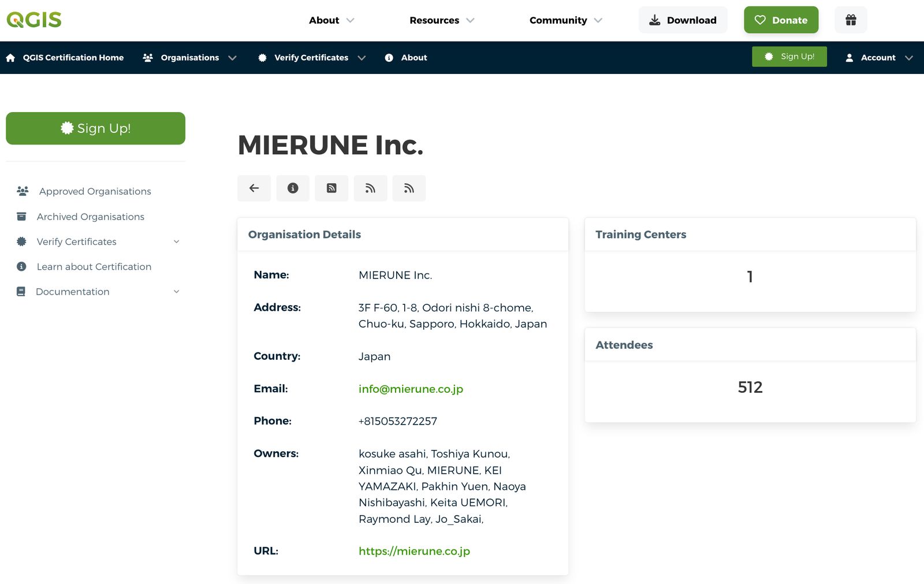Screen dimensions: 924x584
Task: Expand the Documentation sidebar section
Action: tap(98, 292)
